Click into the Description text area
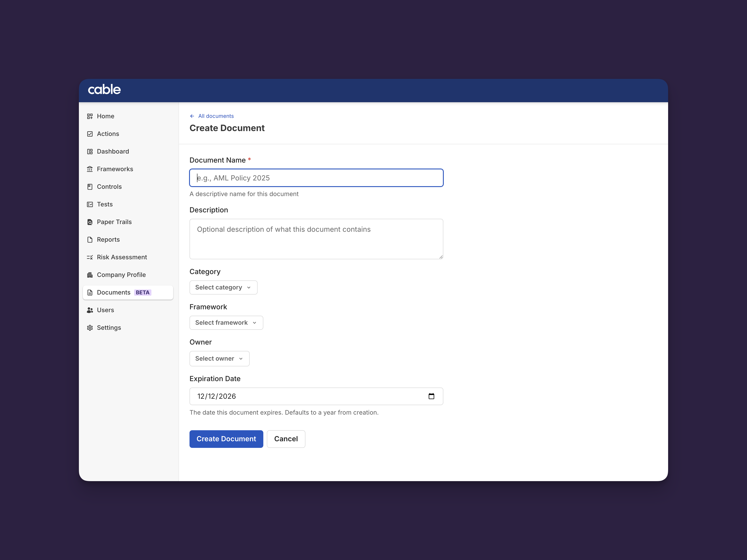 pyautogui.click(x=316, y=239)
